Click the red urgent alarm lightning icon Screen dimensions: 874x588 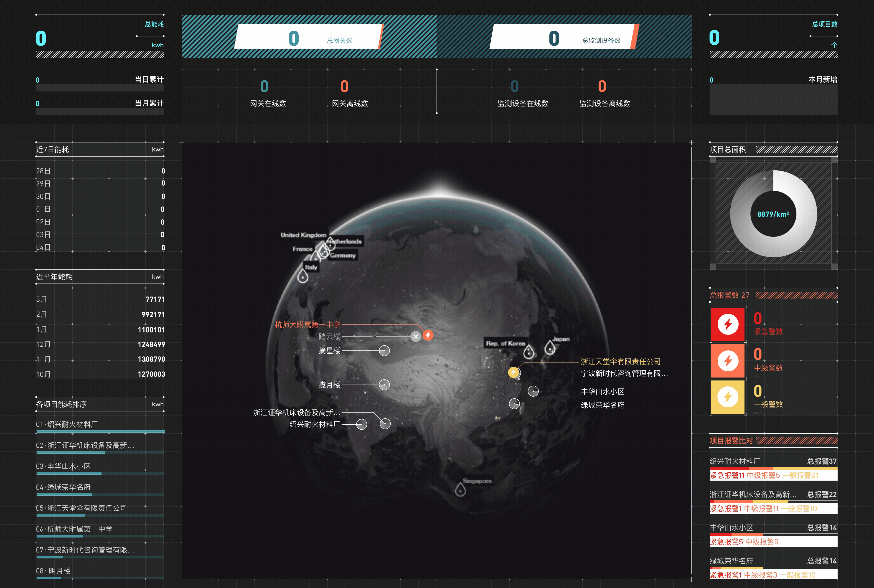(728, 324)
